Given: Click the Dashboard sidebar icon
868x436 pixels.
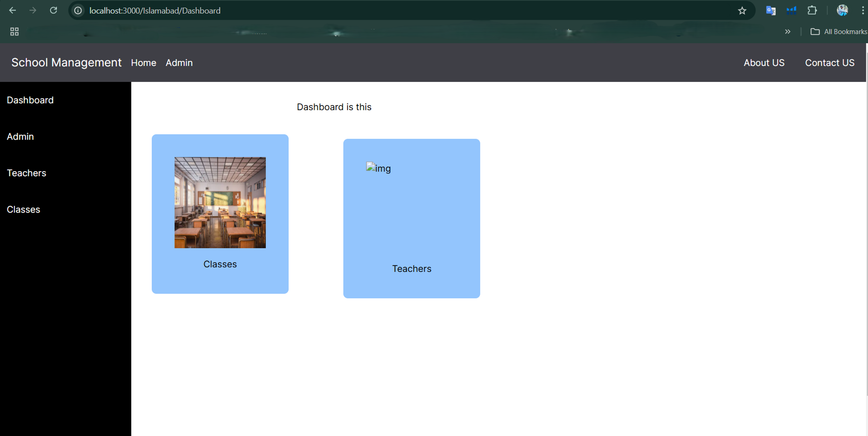Looking at the screenshot, I should click(30, 100).
